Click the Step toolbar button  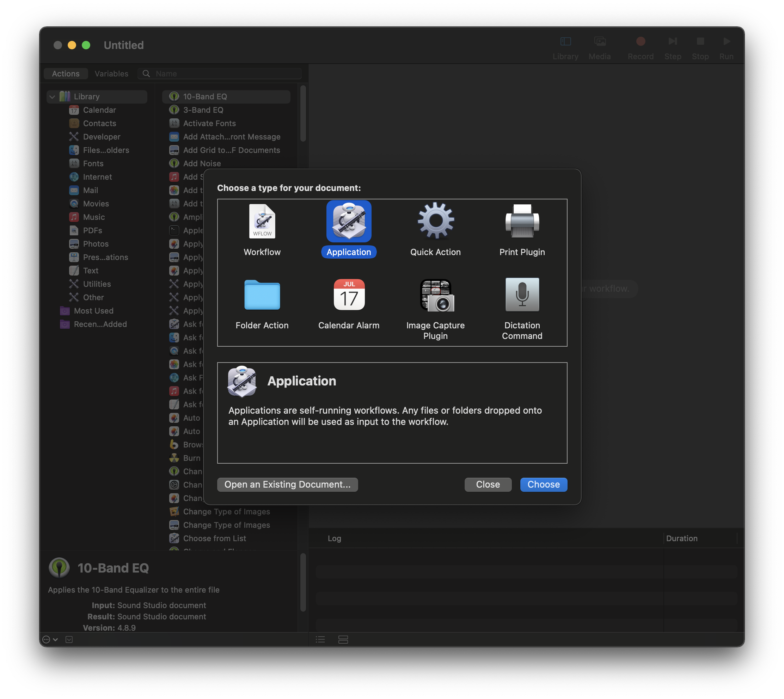[673, 48]
